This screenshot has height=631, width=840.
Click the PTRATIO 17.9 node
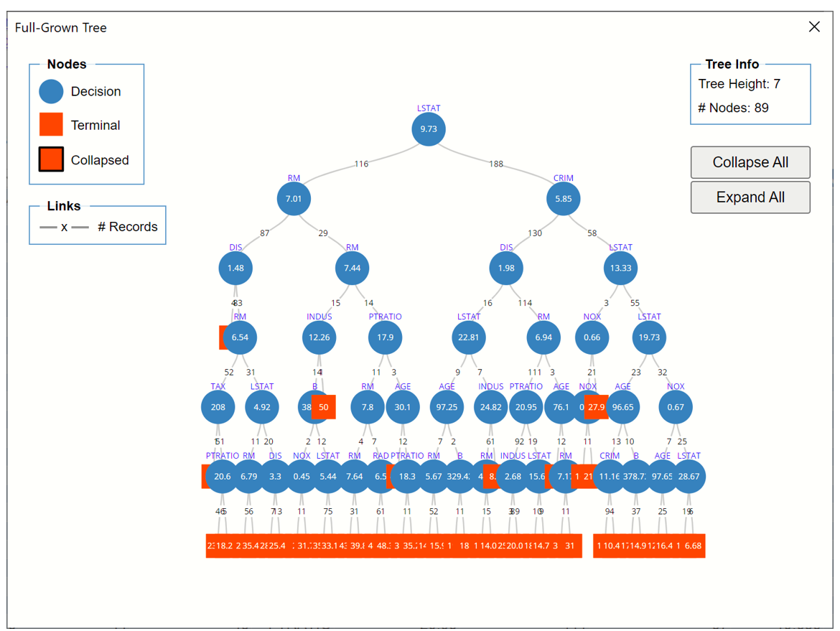pyautogui.click(x=386, y=337)
